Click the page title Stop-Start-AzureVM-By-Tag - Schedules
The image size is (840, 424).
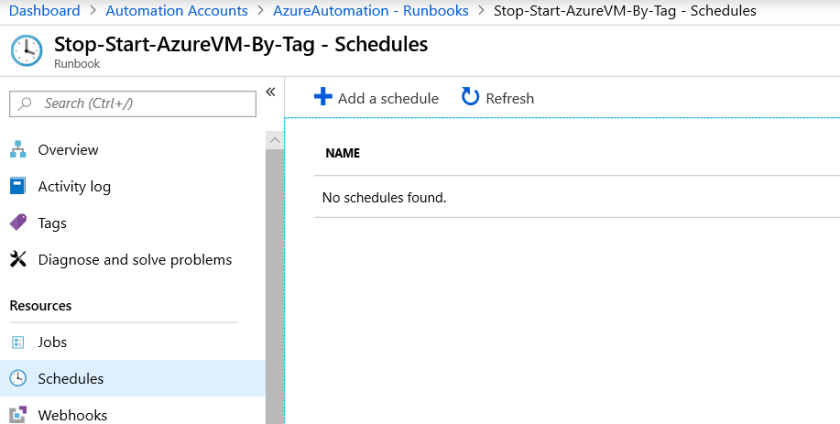coord(241,44)
